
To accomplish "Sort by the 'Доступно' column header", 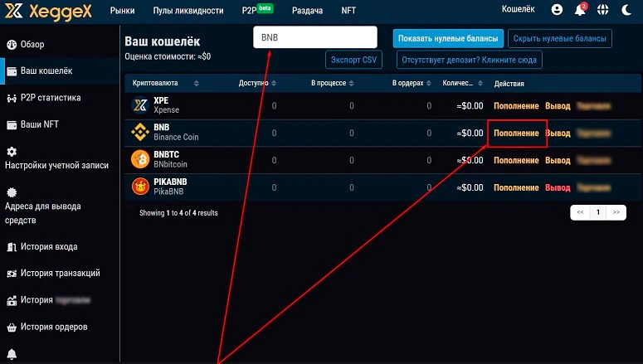I will click(x=256, y=84).
